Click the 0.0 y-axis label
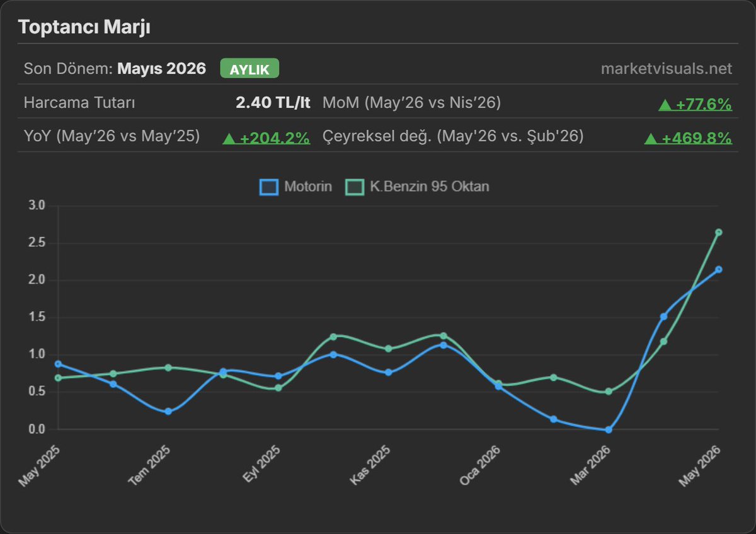 tap(37, 429)
